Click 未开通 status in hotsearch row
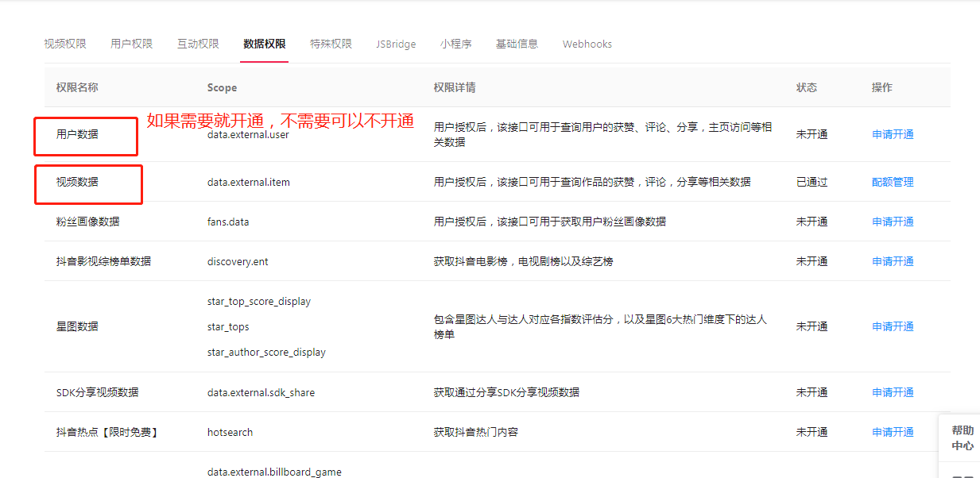The width and height of the screenshot is (980, 478). (x=812, y=432)
